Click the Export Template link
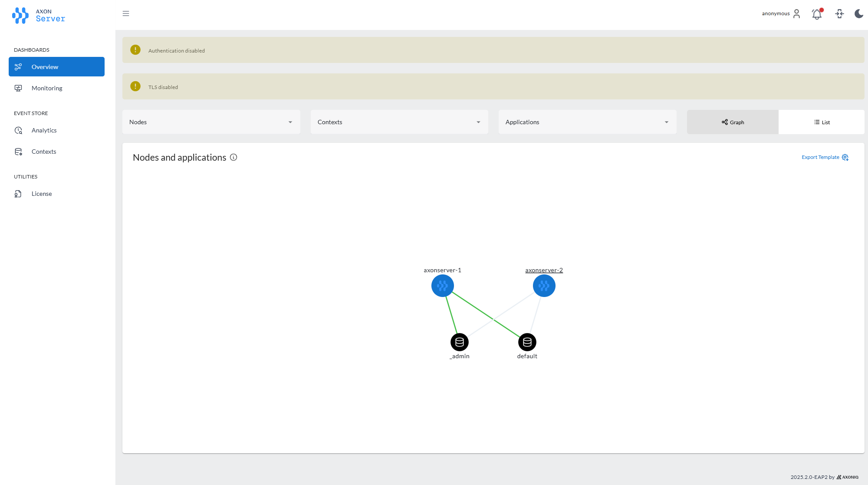Image resolution: width=868 pixels, height=485 pixels. pos(821,157)
